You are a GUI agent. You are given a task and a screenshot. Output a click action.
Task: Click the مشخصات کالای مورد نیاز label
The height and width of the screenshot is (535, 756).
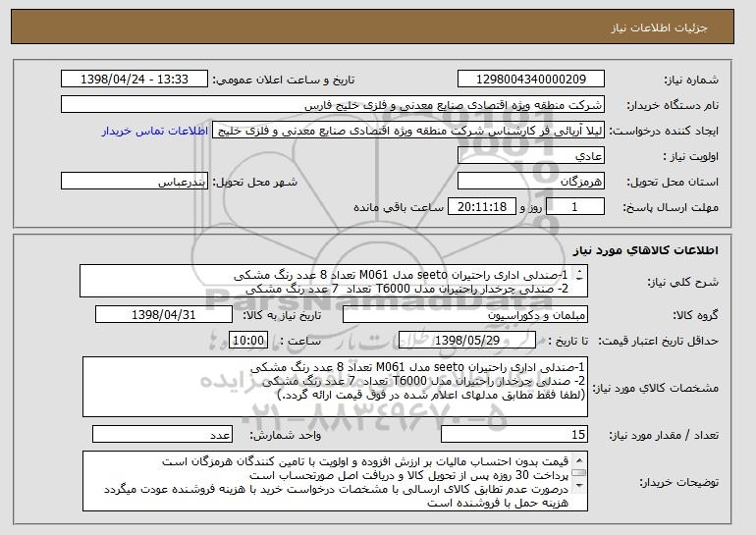point(655,388)
